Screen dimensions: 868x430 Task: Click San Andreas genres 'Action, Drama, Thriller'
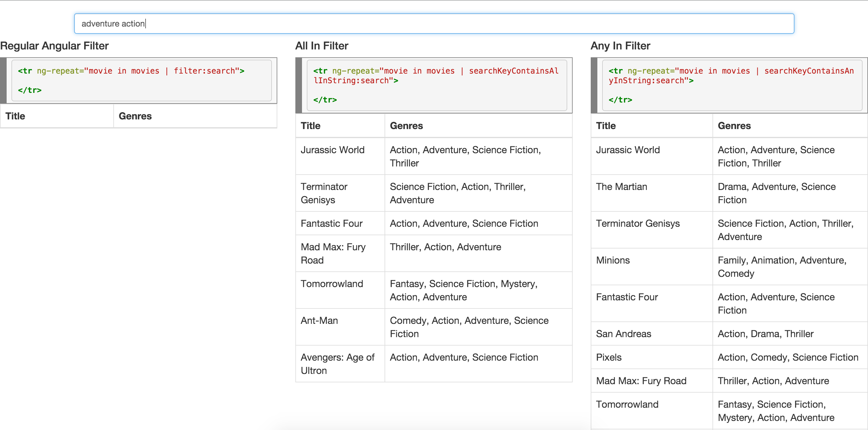point(765,334)
